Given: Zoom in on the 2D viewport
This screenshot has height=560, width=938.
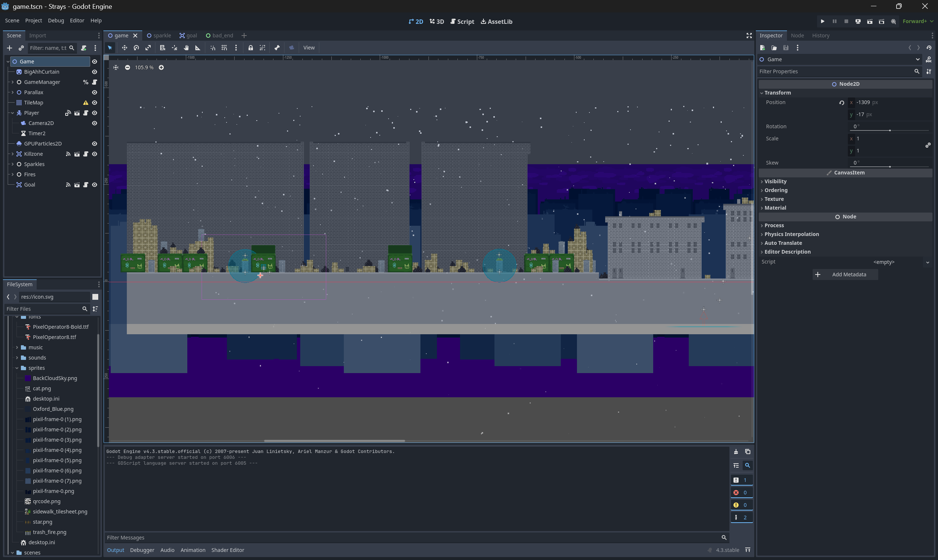Looking at the screenshot, I should (161, 67).
